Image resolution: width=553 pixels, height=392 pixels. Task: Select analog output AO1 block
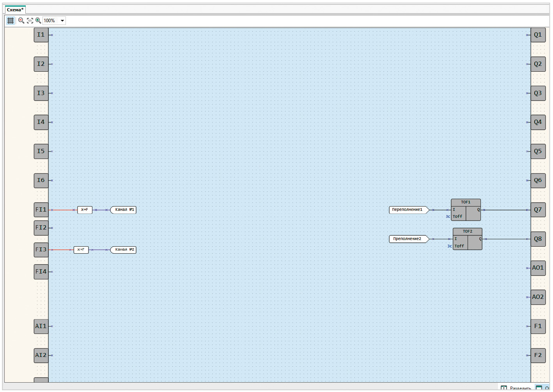(538, 268)
